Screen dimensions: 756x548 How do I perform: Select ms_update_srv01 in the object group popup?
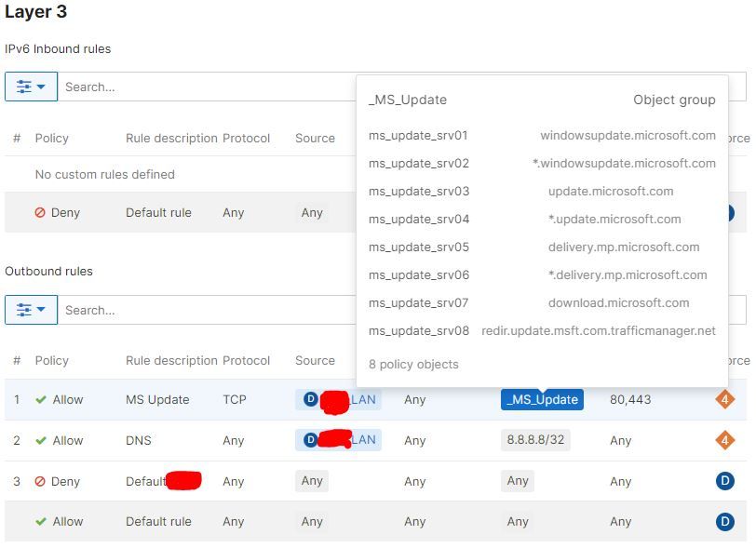point(418,136)
